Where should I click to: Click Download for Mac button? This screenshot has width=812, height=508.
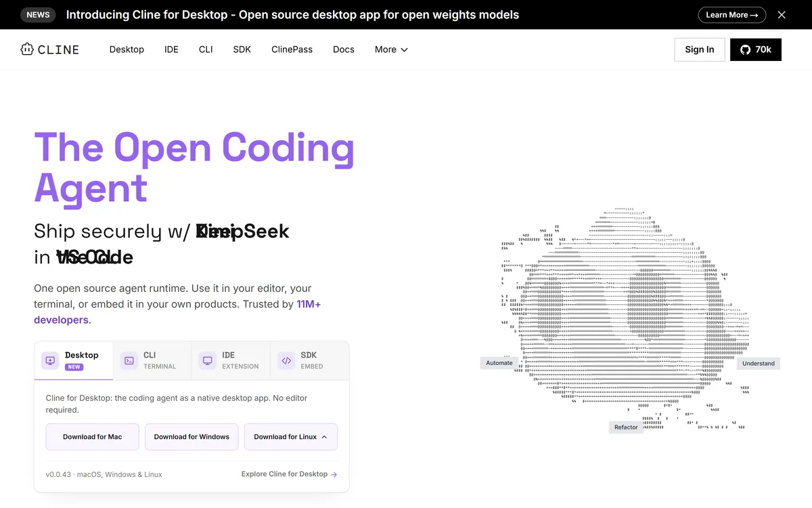click(93, 437)
